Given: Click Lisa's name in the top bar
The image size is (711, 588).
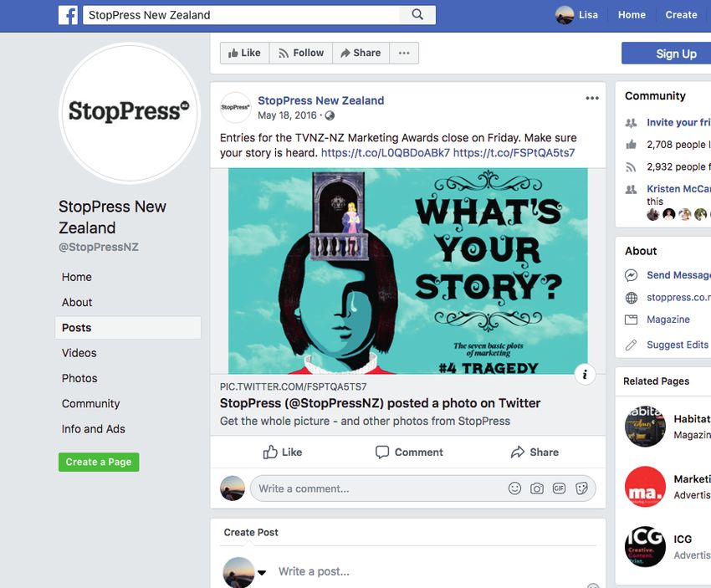Looking at the screenshot, I should (x=588, y=15).
